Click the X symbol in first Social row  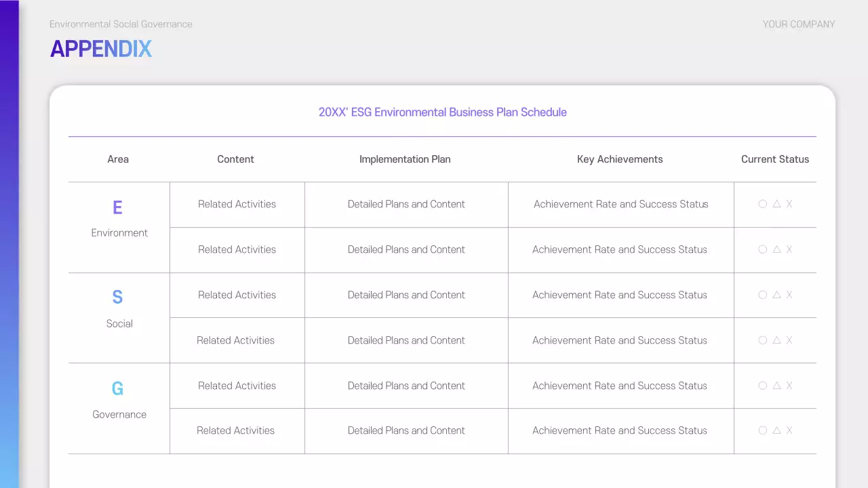click(x=789, y=295)
